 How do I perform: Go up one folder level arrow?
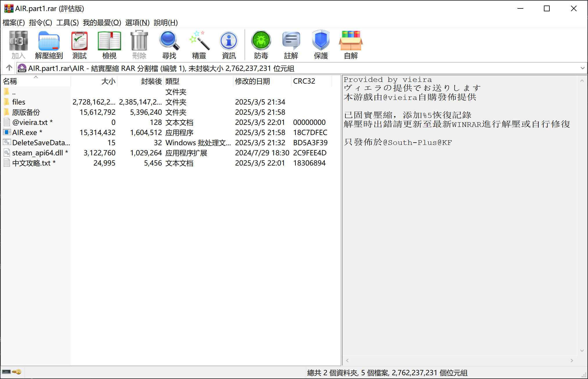pos(9,68)
